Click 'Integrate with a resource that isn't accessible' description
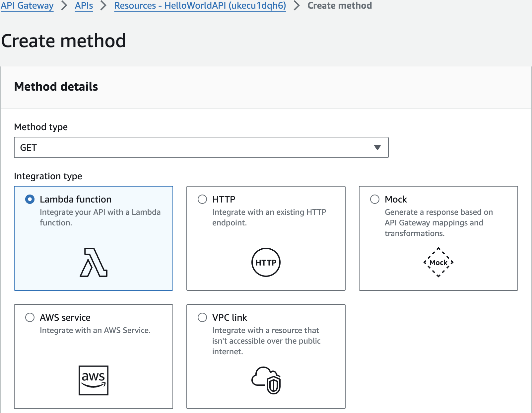The height and width of the screenshot is (413, 532). coord(267,341)
